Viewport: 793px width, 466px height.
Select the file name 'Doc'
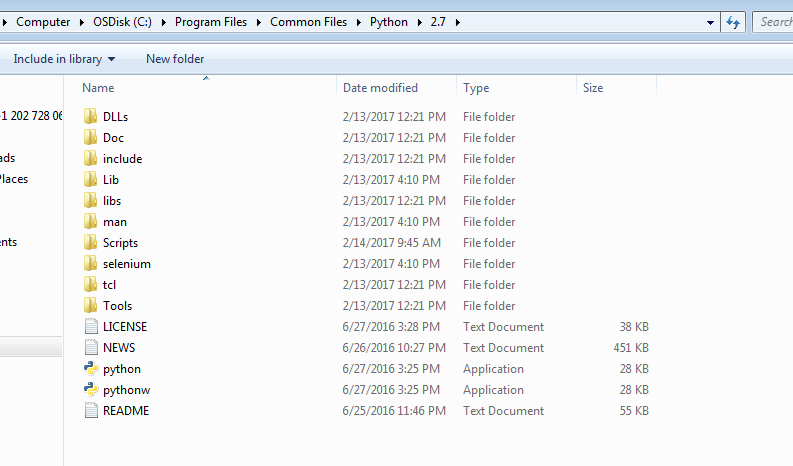tap(113, 138)
